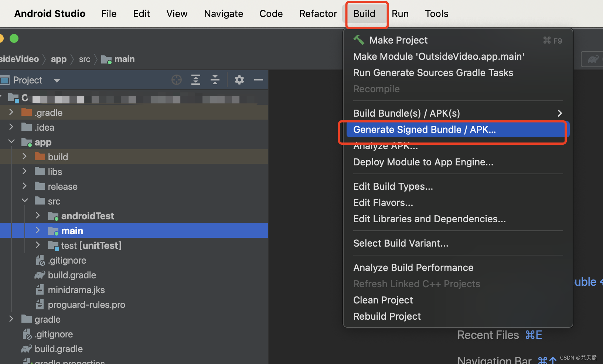Expand the .gradle folder
603x364 pixels.
[x=11, y=112]
